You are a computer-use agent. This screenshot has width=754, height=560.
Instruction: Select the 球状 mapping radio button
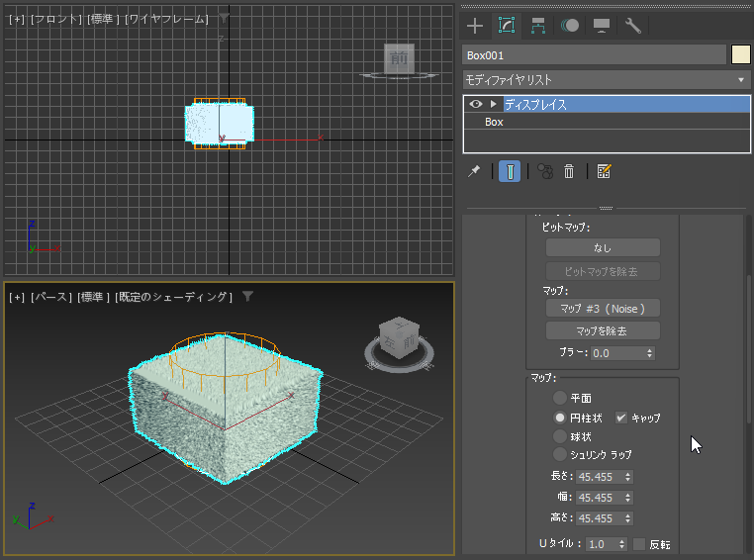[560, 436]
